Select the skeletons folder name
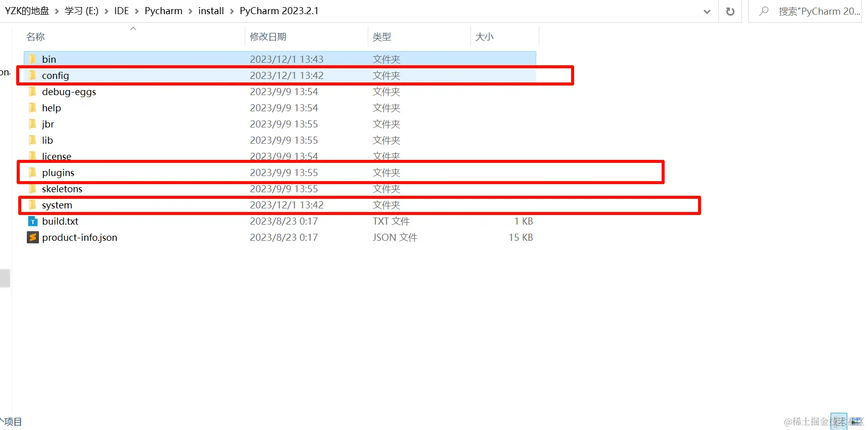The image size is (868, 430). [62, 189]
